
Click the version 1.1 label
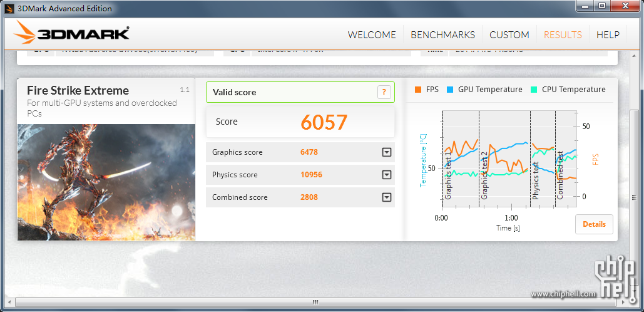(x=185, y=90)
